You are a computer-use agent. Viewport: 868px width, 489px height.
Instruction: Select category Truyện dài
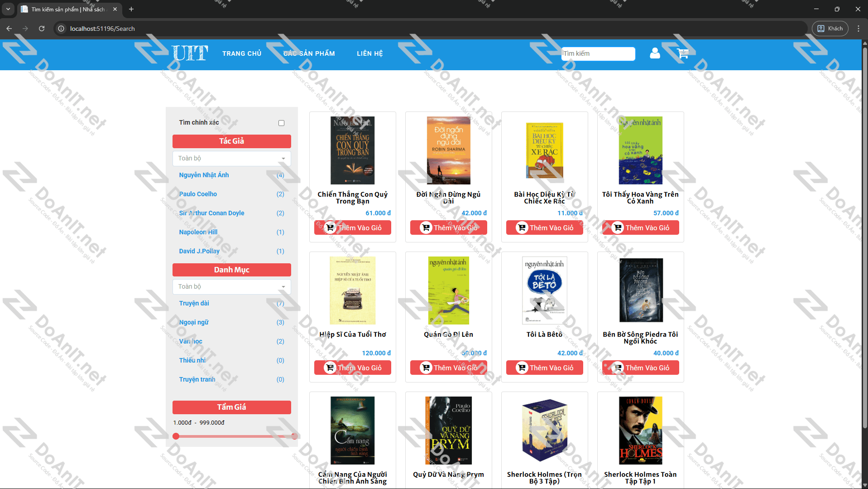[x=194, y=303]
